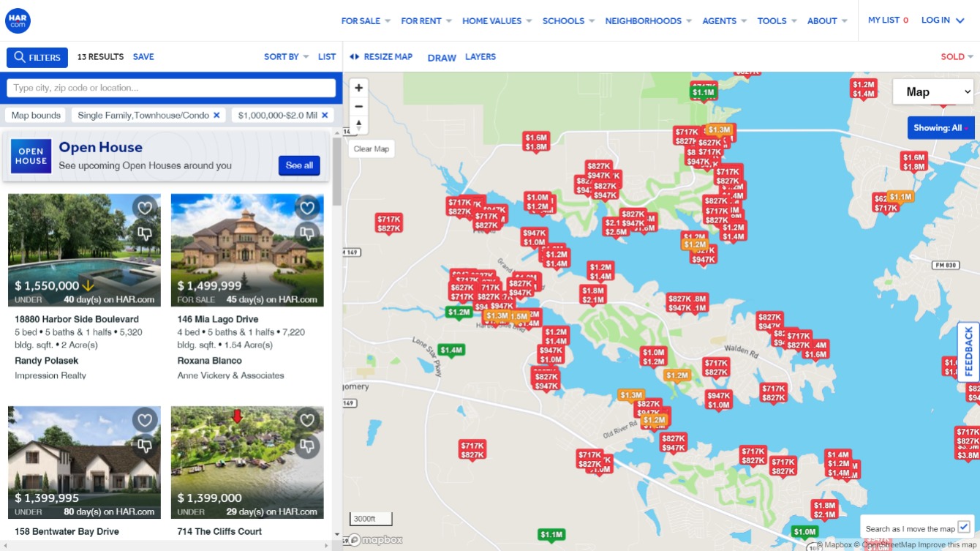The height and width of the screenshot is (551, 980).
Task: Zoom out on the map
Action: click(x=358, y=106)
